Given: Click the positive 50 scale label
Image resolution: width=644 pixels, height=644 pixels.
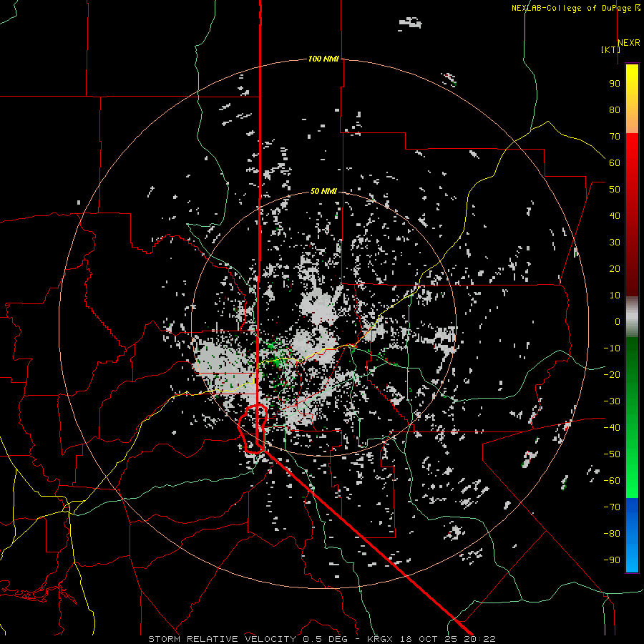Looking at the screenshot, I should tap(615, 190).
